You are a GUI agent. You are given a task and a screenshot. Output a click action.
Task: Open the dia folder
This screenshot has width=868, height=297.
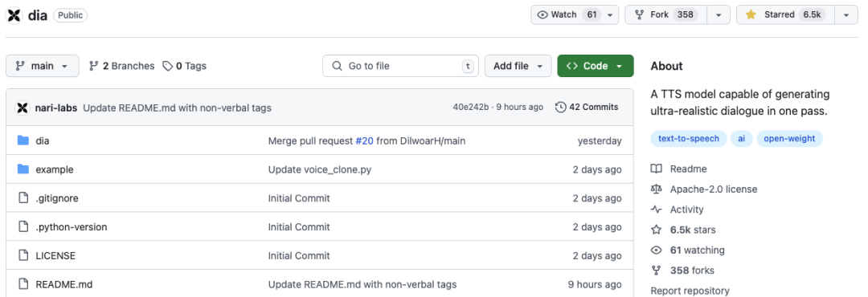(43, 141)
